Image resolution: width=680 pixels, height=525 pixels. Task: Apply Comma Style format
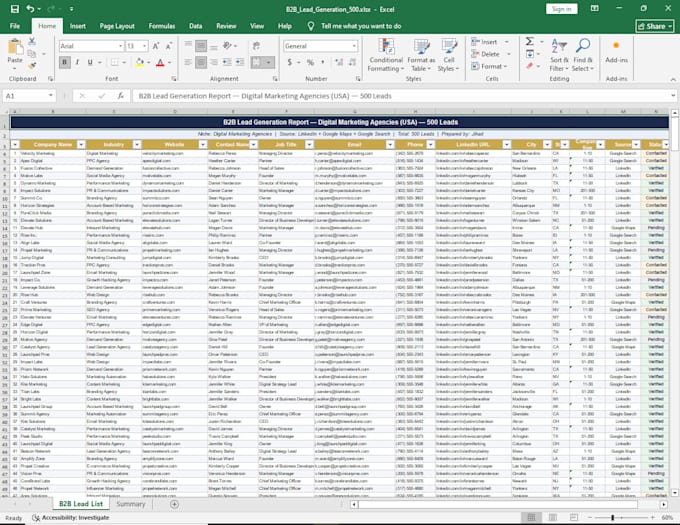[x=323, y=62]
